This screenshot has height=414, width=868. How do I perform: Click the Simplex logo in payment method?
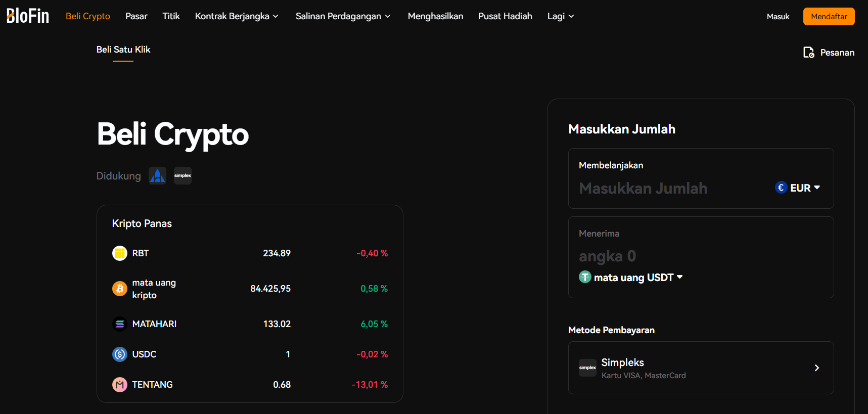tap(587, 367)
